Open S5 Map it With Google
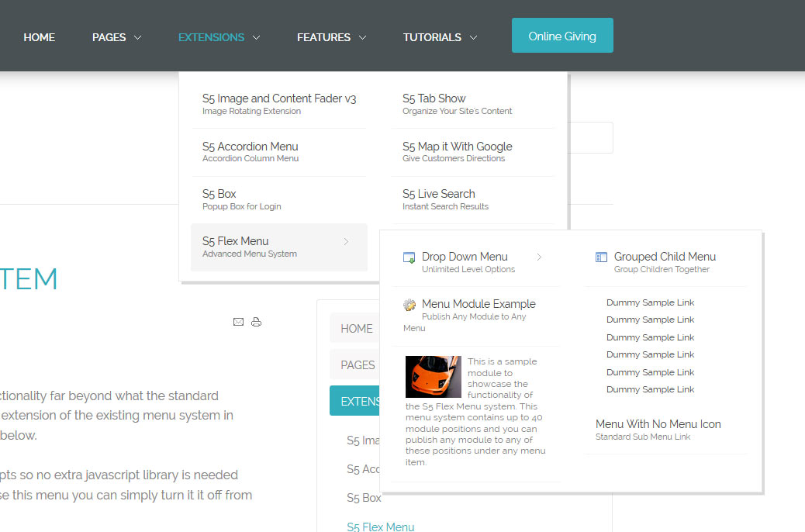 tap(457, 147)
